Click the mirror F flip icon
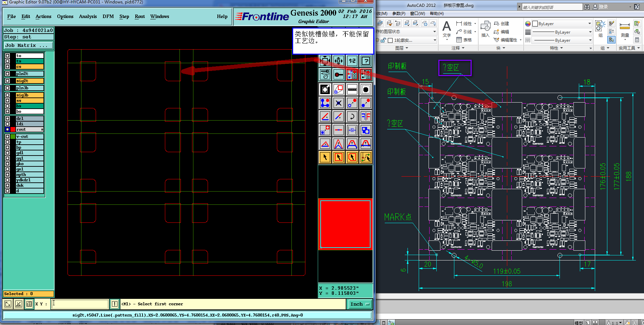 366,116
